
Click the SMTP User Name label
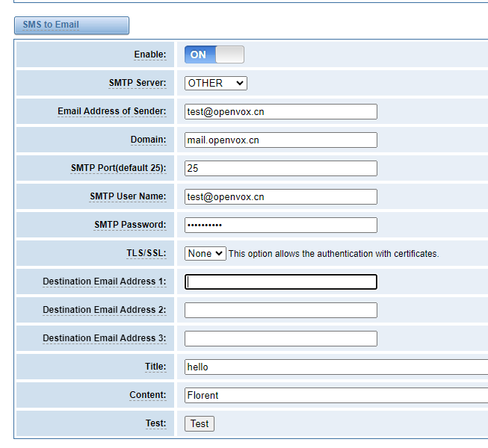coord(128,196)
